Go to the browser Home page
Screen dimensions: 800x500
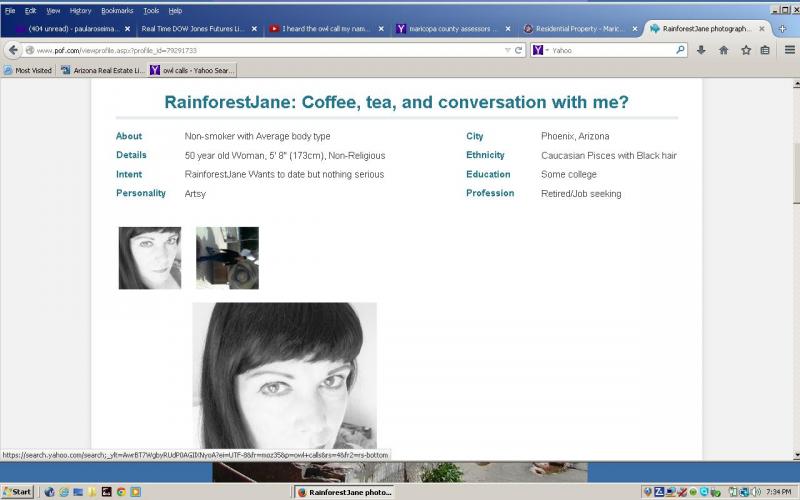723,50
